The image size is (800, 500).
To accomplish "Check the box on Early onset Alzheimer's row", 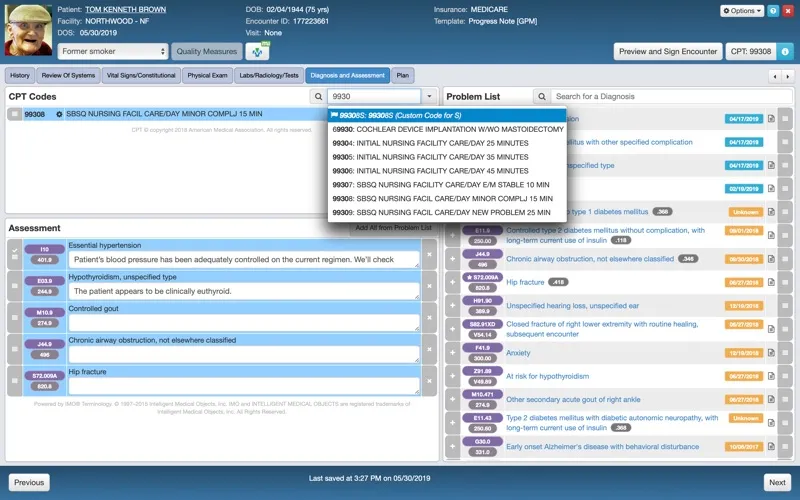I will tap(785, 446).
